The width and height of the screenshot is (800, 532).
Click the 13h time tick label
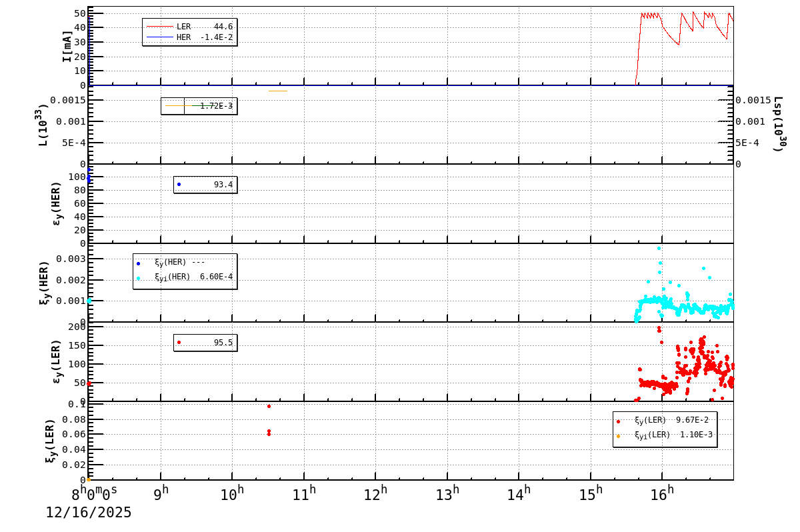pos(448,495)
